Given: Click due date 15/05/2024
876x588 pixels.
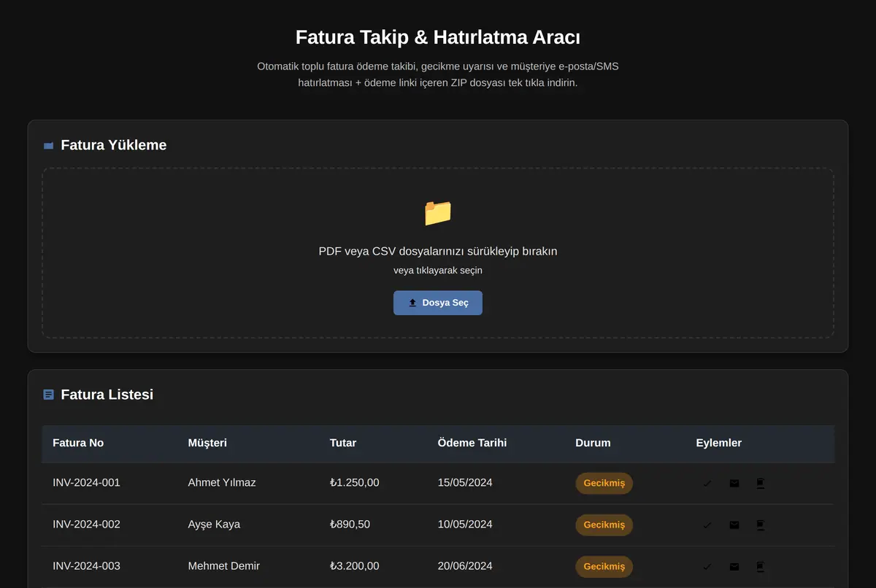Looking at the screenshot, I should (465, 483).
